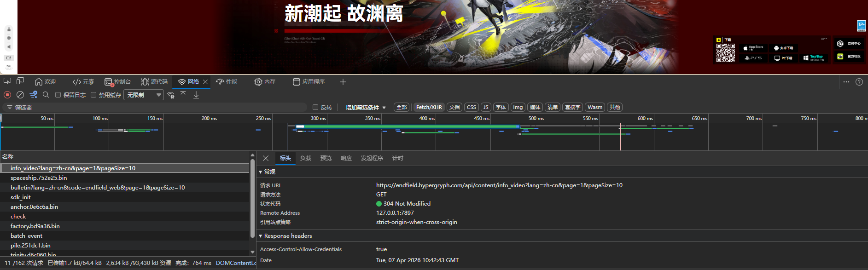
Task: Check the 反转 invert filter checkbox
Action: [x=315, y=107]
